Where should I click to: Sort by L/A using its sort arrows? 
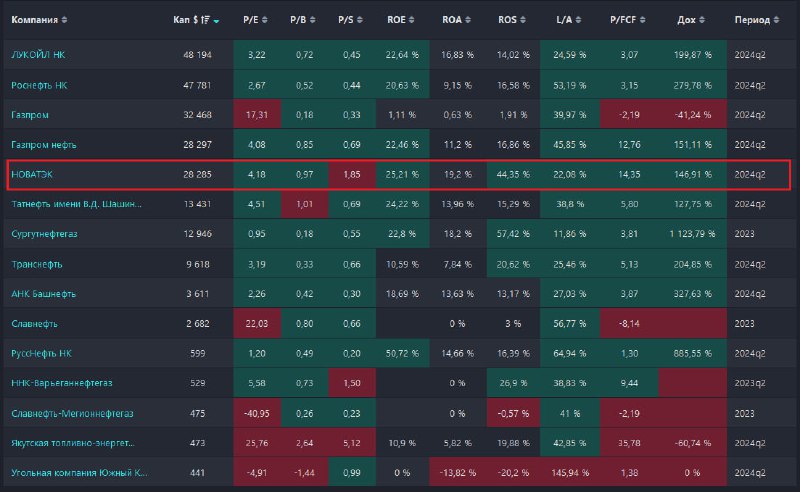(578, 20)
